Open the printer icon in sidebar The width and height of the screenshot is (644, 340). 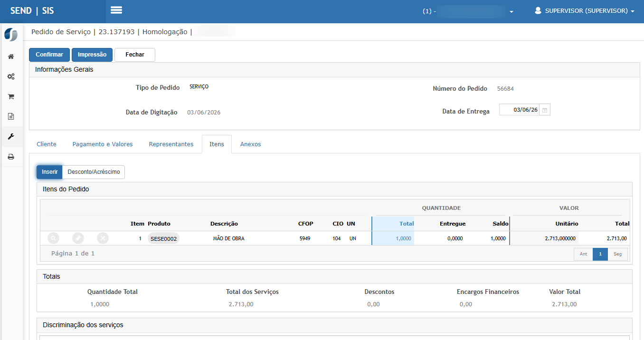[11, 157]
